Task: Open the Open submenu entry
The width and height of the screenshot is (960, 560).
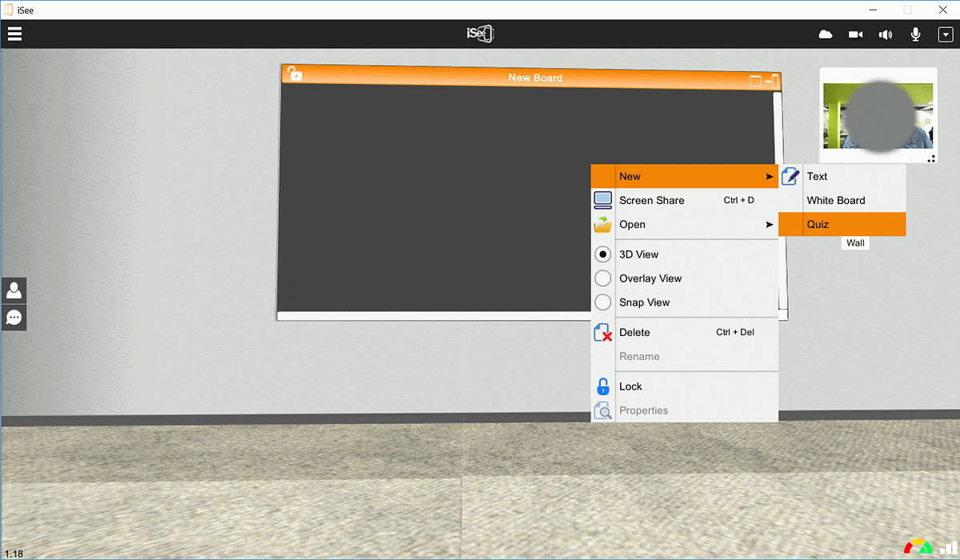Action: click(x=685, y=224)
